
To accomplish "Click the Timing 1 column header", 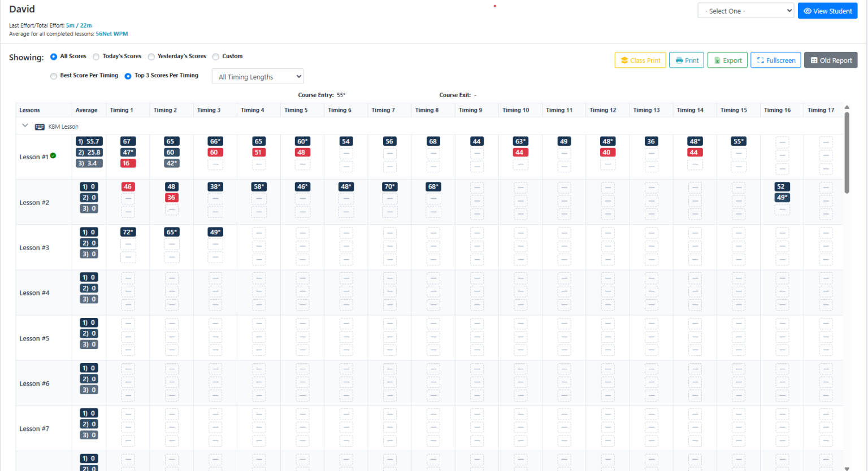I will click(121, 110).
